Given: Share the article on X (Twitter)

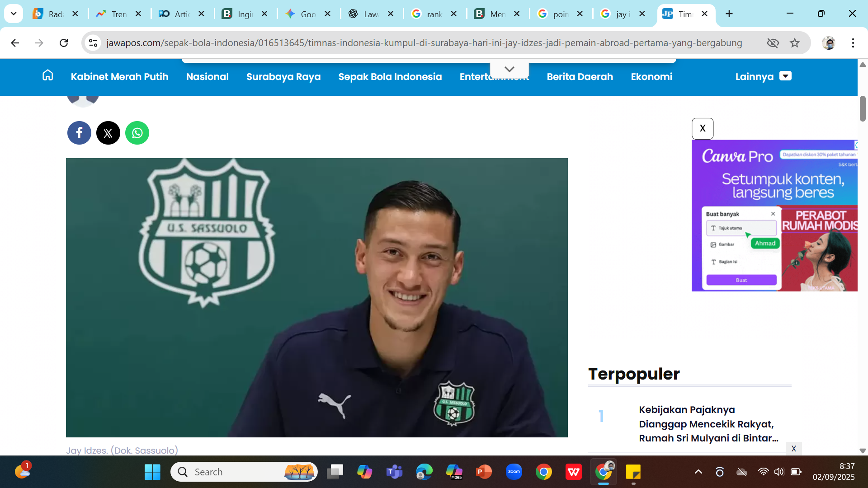Looking at the screenshot, I should tap(108, 133).
